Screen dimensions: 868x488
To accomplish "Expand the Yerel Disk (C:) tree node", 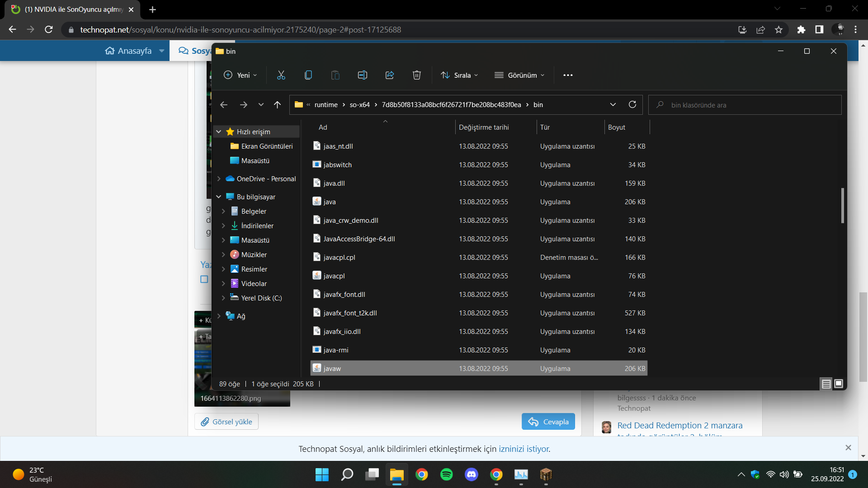I will (223, 298).
